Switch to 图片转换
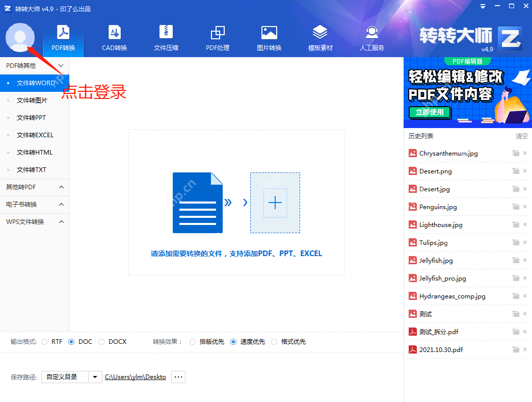The image size is (532, 402). (269, 37)
